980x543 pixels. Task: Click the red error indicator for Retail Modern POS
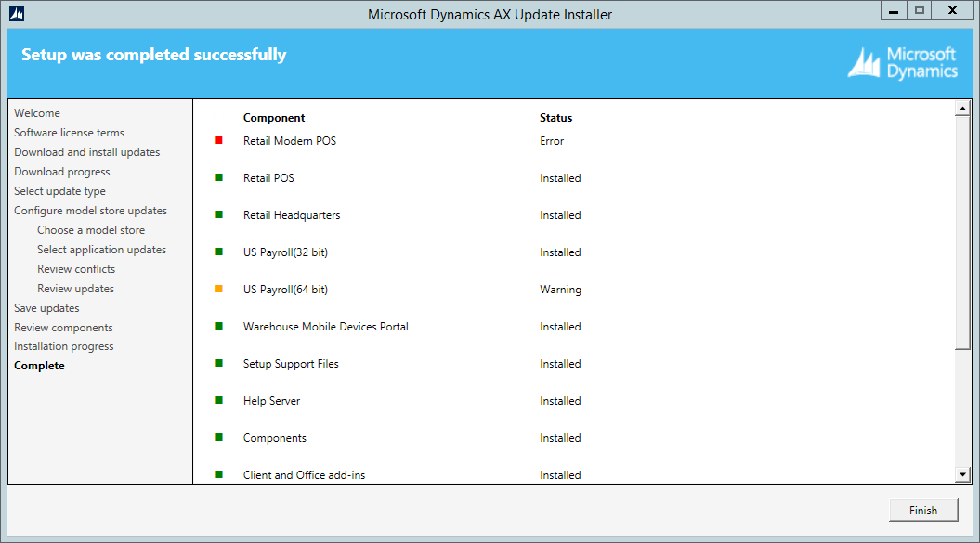[218, 140]
